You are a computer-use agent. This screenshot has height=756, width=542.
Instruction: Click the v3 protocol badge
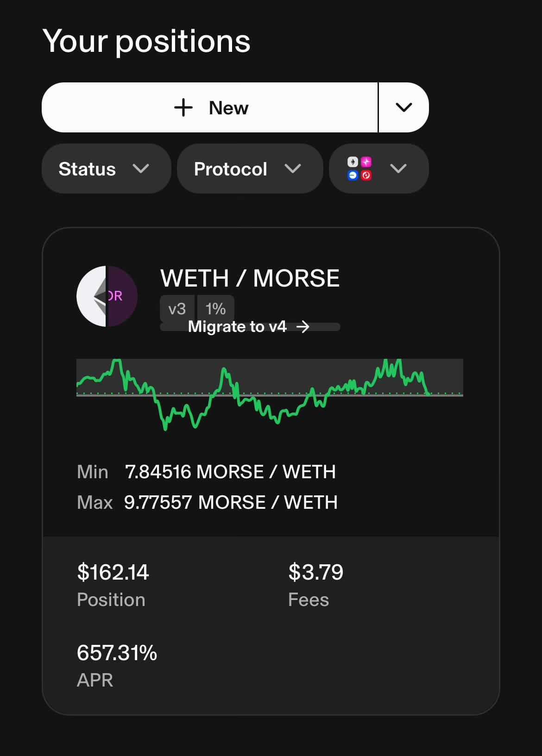click(177, 309)
